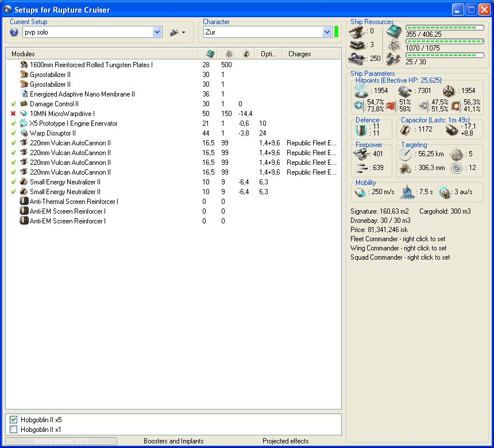The height and width of the screenshot is (448, 494).
Task: Click the explosive resistance icon
Action: click(x=456, y=106)
